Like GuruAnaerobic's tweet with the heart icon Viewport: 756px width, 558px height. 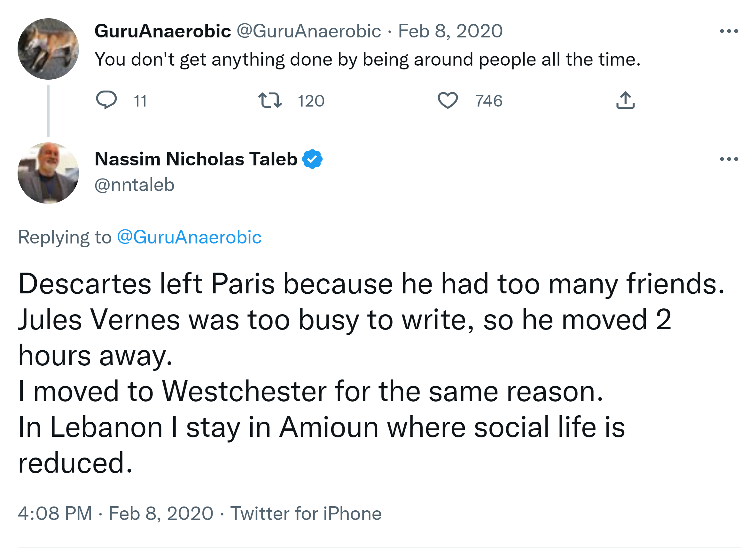click(448, 100)
